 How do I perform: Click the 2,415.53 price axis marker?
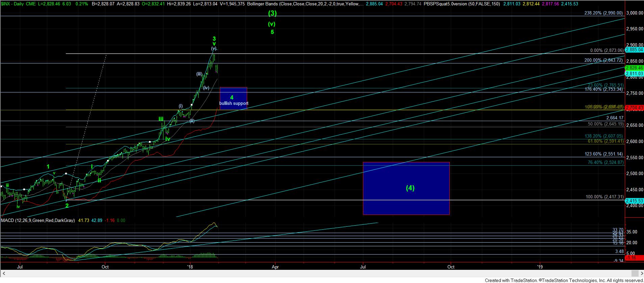click(634, 200)
